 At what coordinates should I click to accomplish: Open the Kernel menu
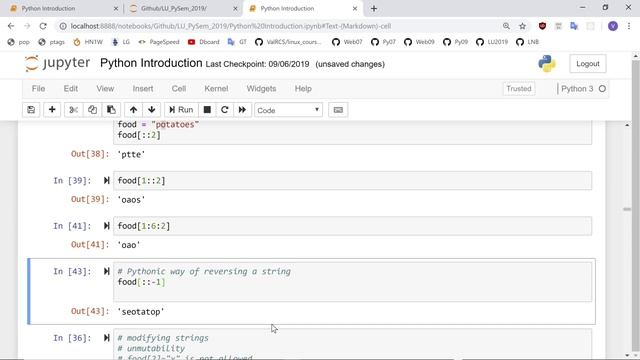point(216,89)
